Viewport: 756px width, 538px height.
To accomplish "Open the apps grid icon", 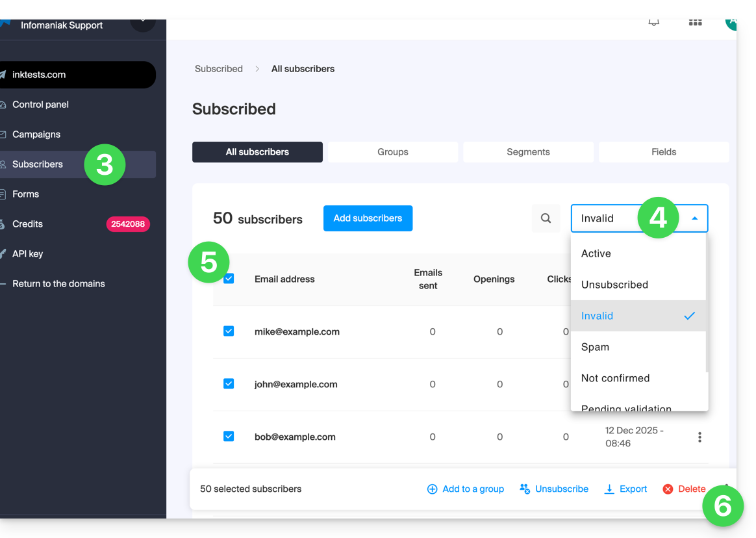I will coord(695,23).
